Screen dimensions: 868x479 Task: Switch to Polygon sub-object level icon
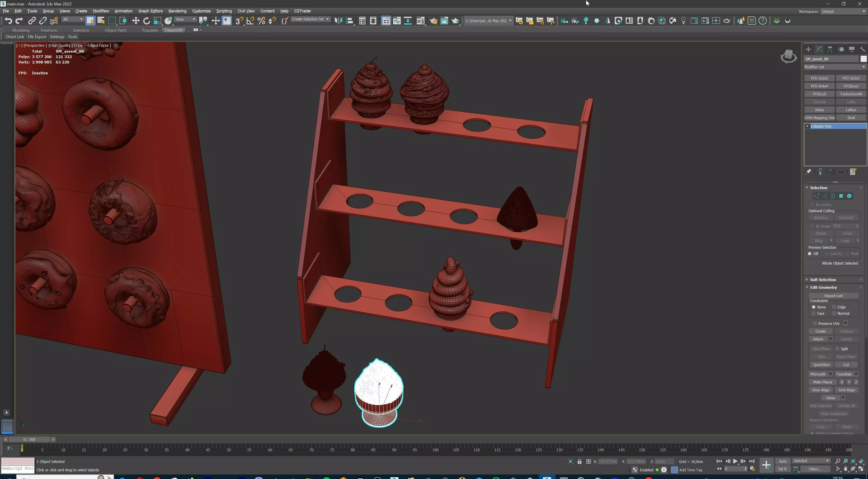pos(841,196)
